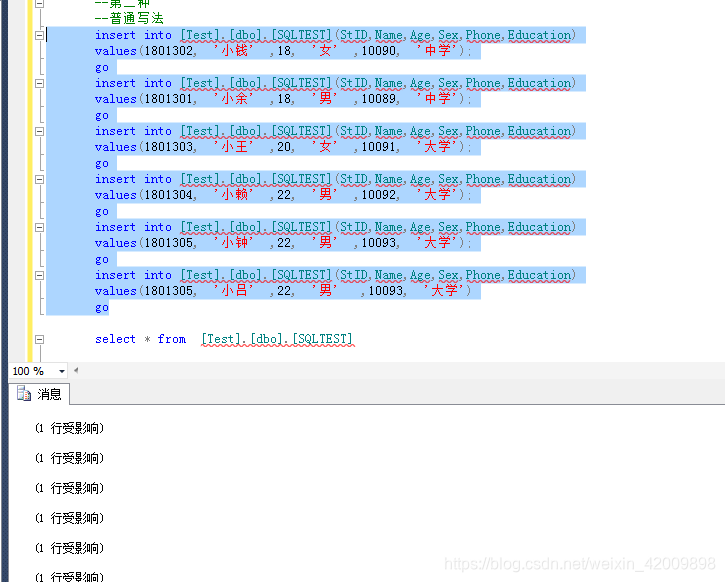725x582 pixels.
Task: Collapse the select statement block
Action: (x=40, y=339)
